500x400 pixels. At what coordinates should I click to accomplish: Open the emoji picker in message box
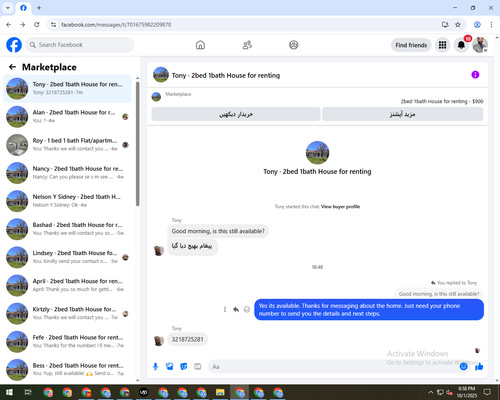click(x=463, y=367)
